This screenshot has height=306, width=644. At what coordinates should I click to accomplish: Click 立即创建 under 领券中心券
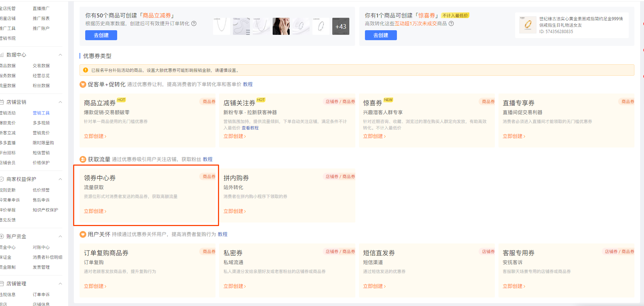click(x=95, y=211)
